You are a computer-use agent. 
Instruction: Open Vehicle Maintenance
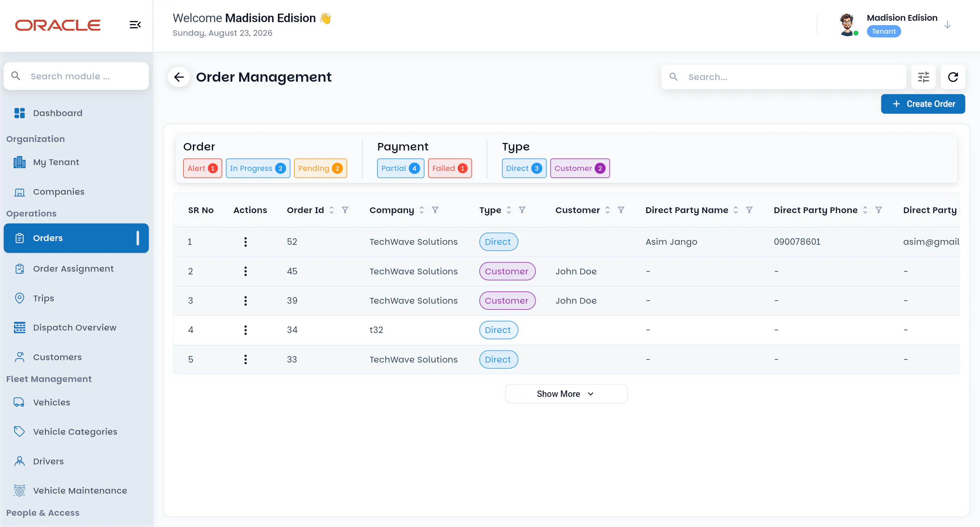click(x=76, y=491)
